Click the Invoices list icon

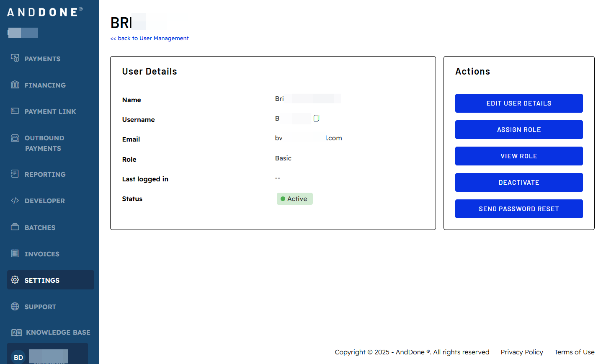point(15,253)
